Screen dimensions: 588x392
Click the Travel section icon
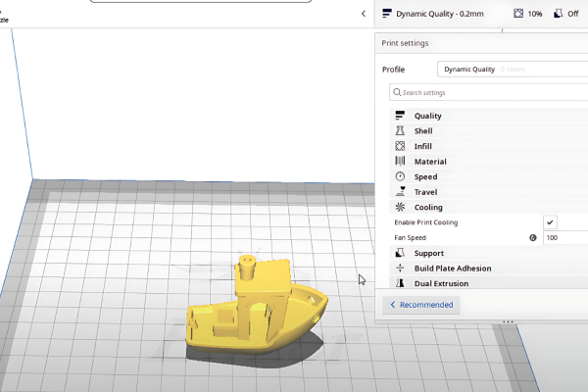(400, 192)
